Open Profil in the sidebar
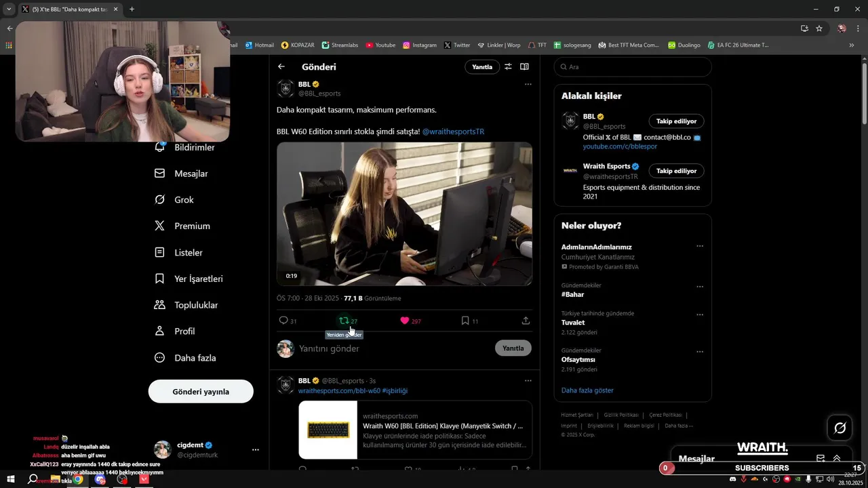Viewport: 868px width, 488px height. tap(175, 331)
